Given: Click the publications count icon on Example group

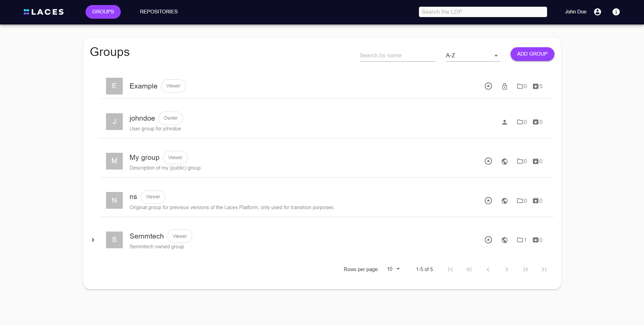Looking at the screenshot, I should (x=536, y=86).
